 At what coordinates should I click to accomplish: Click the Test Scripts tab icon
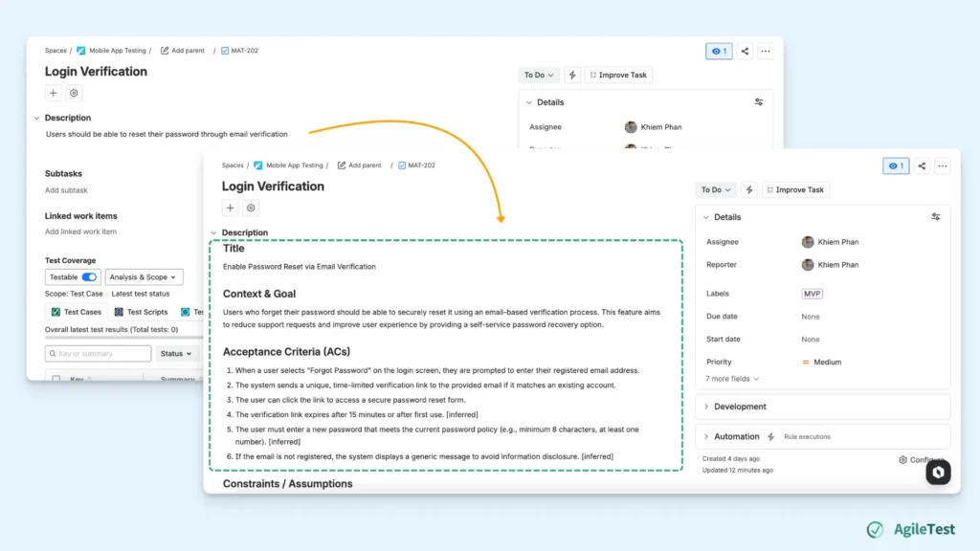[x=119, y=312]
